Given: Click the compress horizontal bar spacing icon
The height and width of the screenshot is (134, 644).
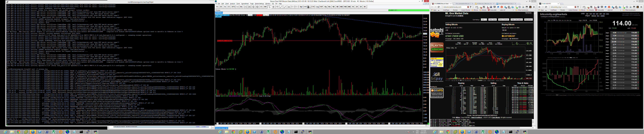Looking at the screenshot, I should pyautogui.click(x=253, y=7).
